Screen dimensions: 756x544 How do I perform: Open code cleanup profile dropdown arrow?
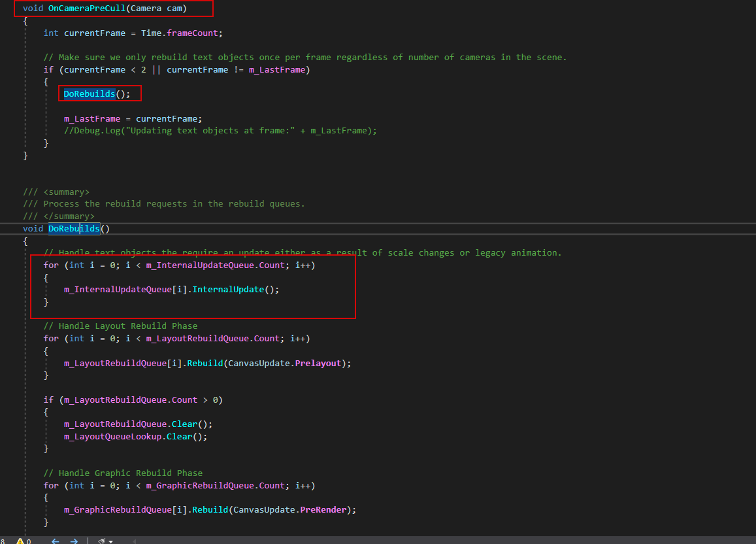point(110,541)
